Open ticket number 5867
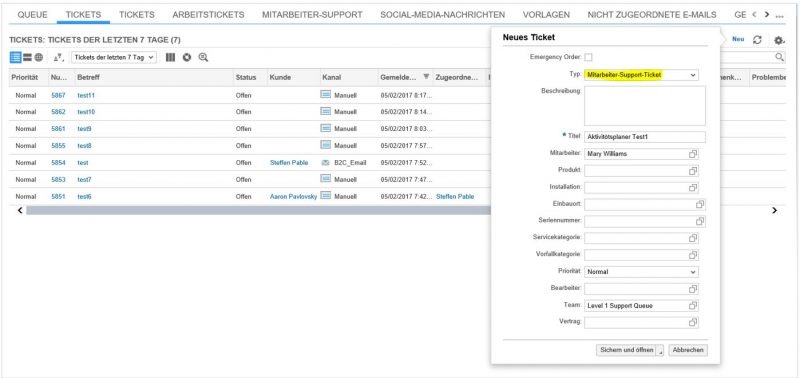 pos(58,95)
